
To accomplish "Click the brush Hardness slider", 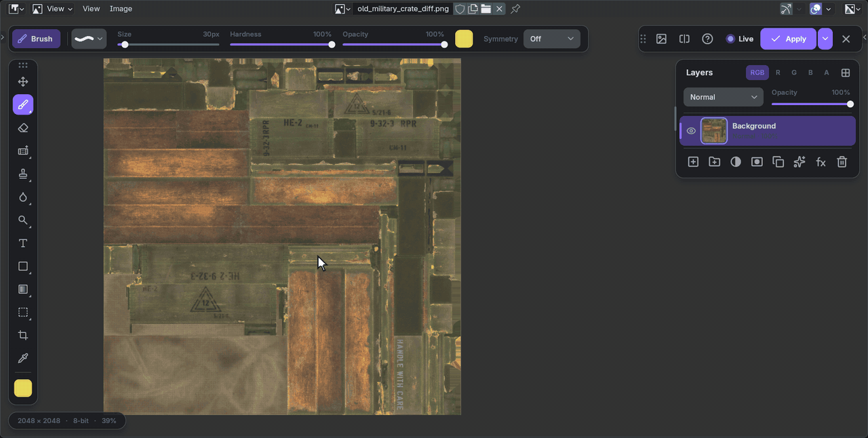I will tap(281, 45).
